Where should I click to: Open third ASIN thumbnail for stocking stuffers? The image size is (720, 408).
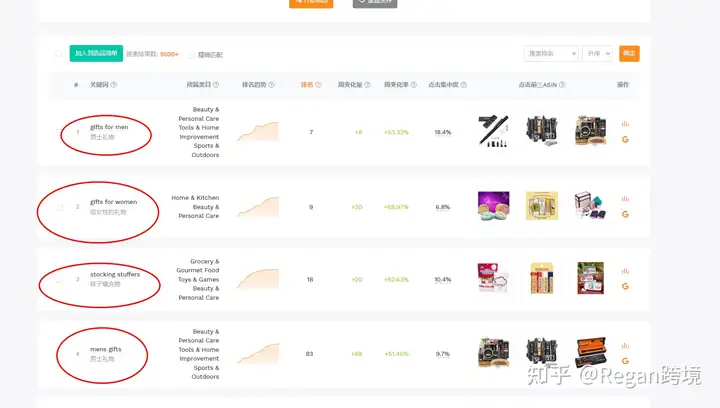point(591,278)
